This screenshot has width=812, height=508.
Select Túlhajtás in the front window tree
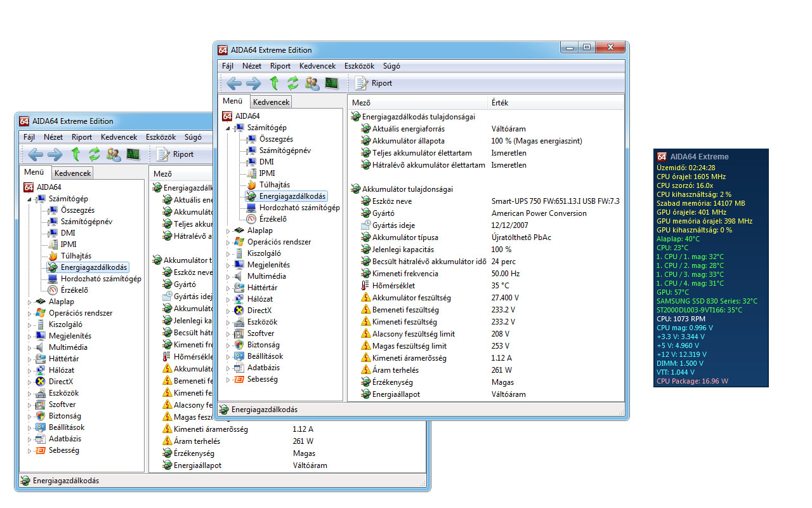click(274, 185)
